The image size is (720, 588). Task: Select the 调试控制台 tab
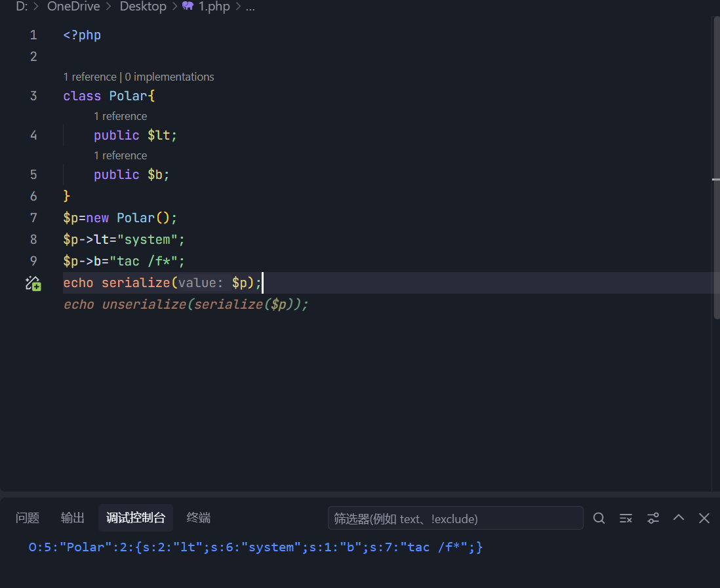click(136, 519)
